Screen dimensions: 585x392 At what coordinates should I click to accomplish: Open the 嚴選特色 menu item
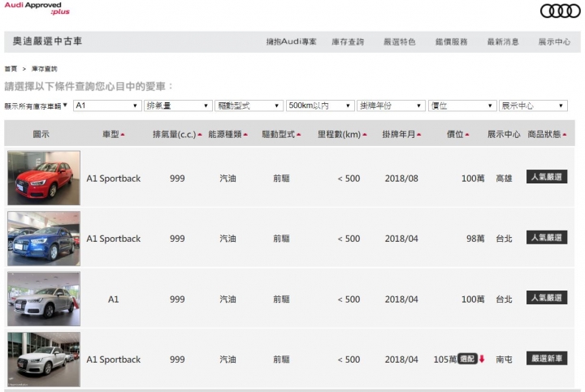pyautogui.click(x=400, y=41)
